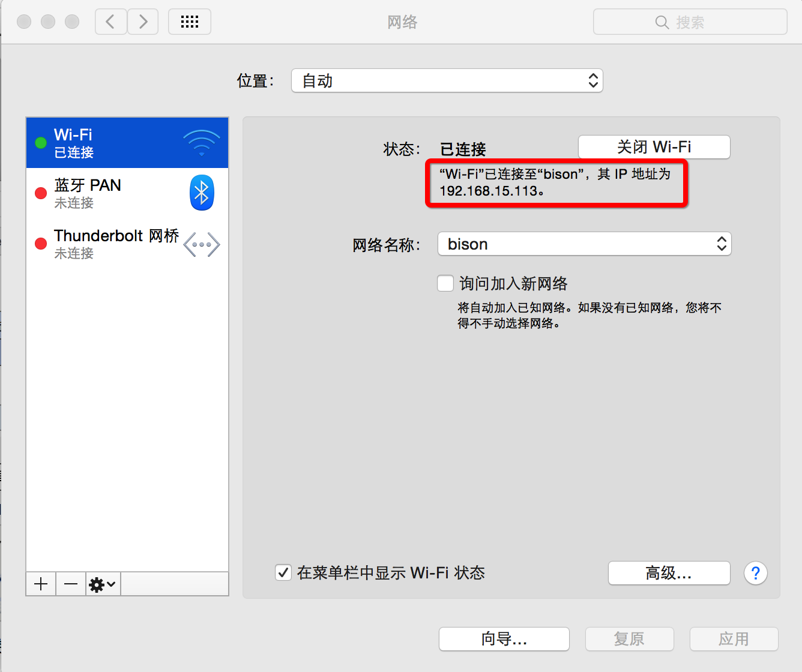802x672 pixels.
Task: Click the 将自动加入已知网络 description text
Action: (x=589, y=316)
